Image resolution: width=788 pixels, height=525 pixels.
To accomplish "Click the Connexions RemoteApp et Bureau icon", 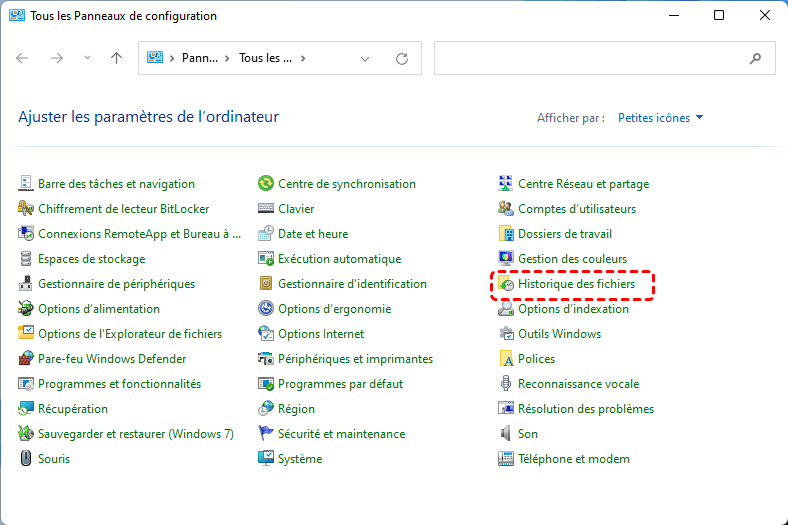I will (x=26, y=234).
